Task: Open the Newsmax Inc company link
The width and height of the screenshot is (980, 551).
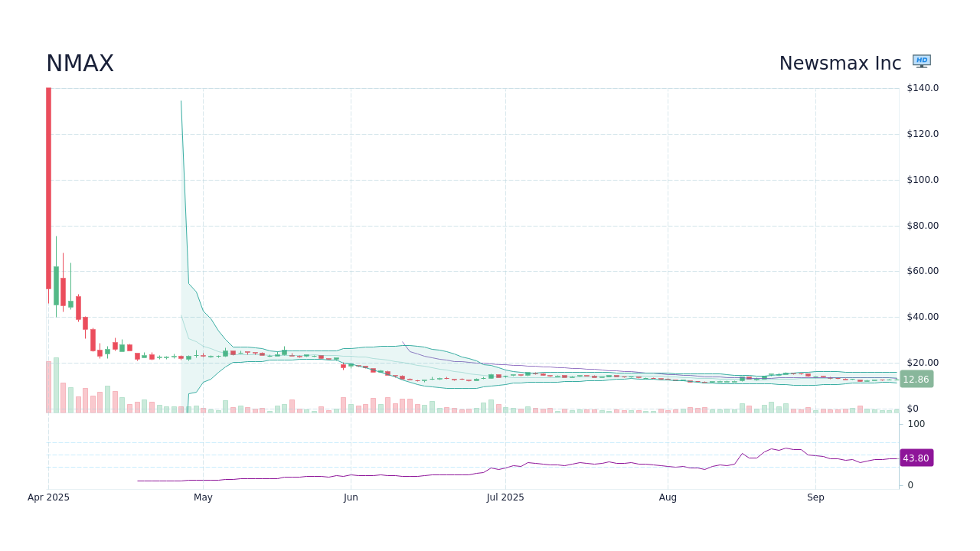Action: point(840,63)
